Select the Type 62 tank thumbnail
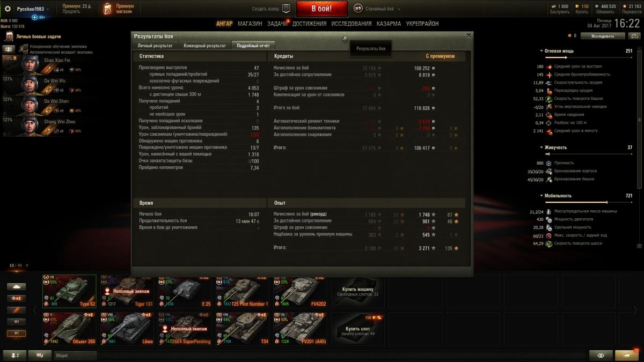The width and height of the screenshot is (644, 362). 70,291
